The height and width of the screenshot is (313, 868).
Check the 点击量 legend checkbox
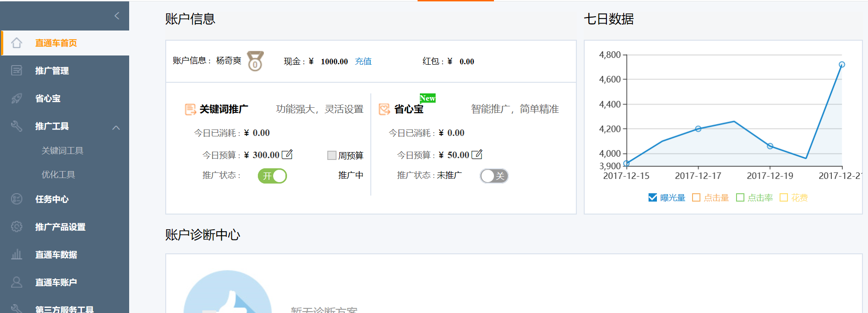click(x=696, y=198)
